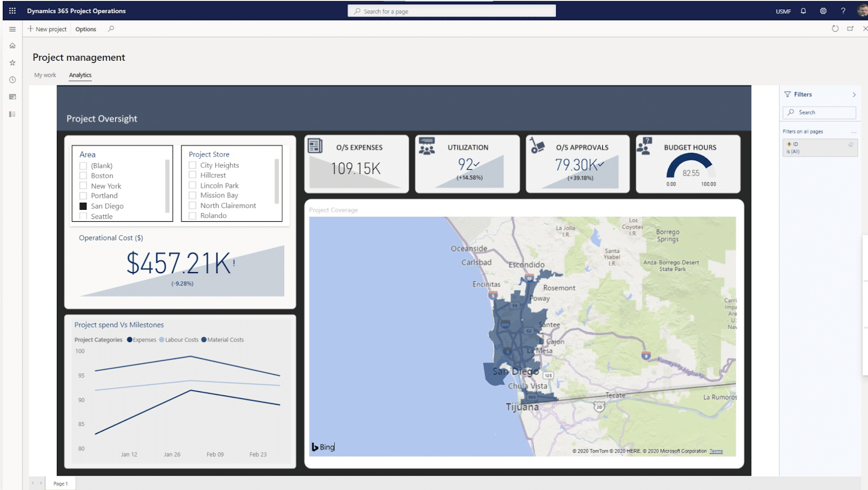868x490 pixels.
Task: Open the app launcher waffle icon
Action: [12, 11]
